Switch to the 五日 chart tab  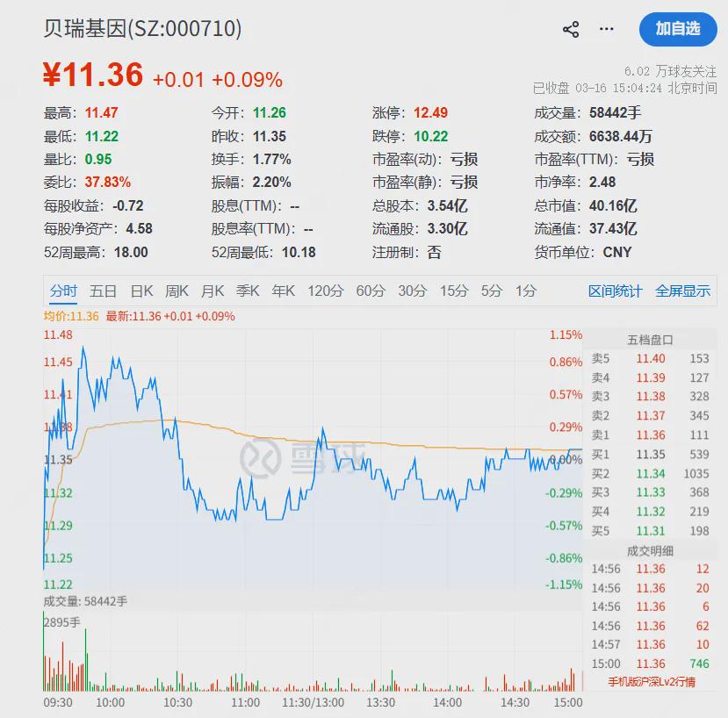pyautogui.click(x=103, y=291)
